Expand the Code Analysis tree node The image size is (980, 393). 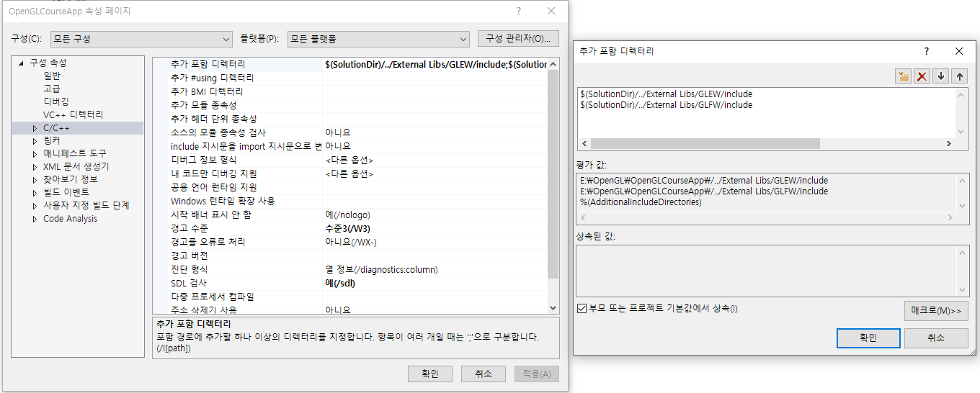coord(35,219)
